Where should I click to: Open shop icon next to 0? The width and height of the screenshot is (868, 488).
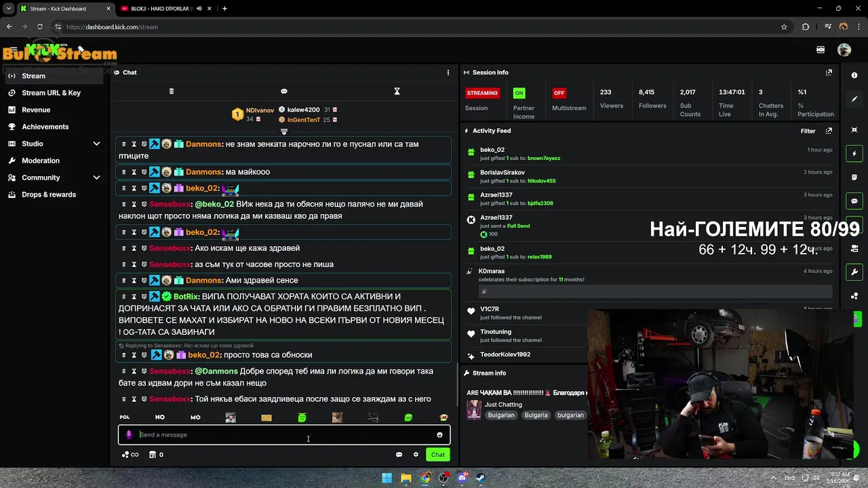153,455
